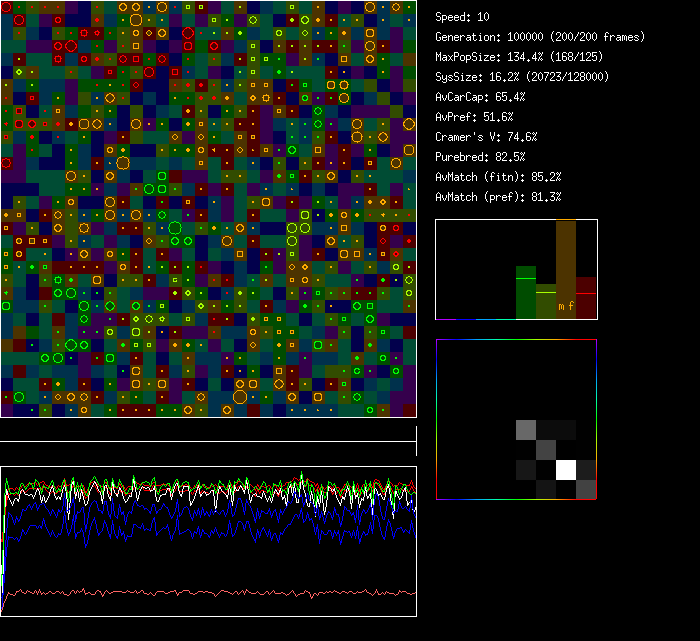Select the light gray top-left heatmap cell
This screenshot has height=641, width=700.
tap(526, 430)
